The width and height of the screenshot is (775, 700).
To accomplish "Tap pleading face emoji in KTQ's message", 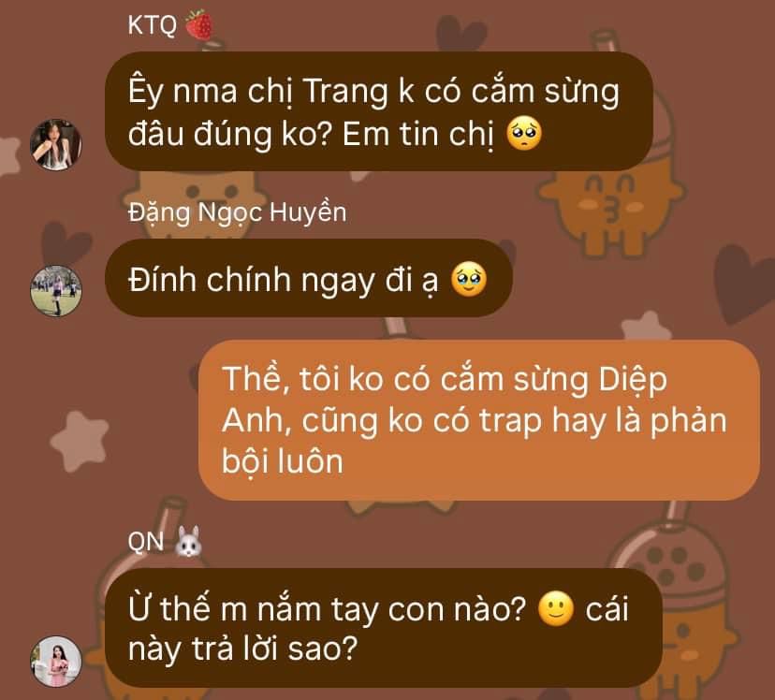I will coord(524,134).
